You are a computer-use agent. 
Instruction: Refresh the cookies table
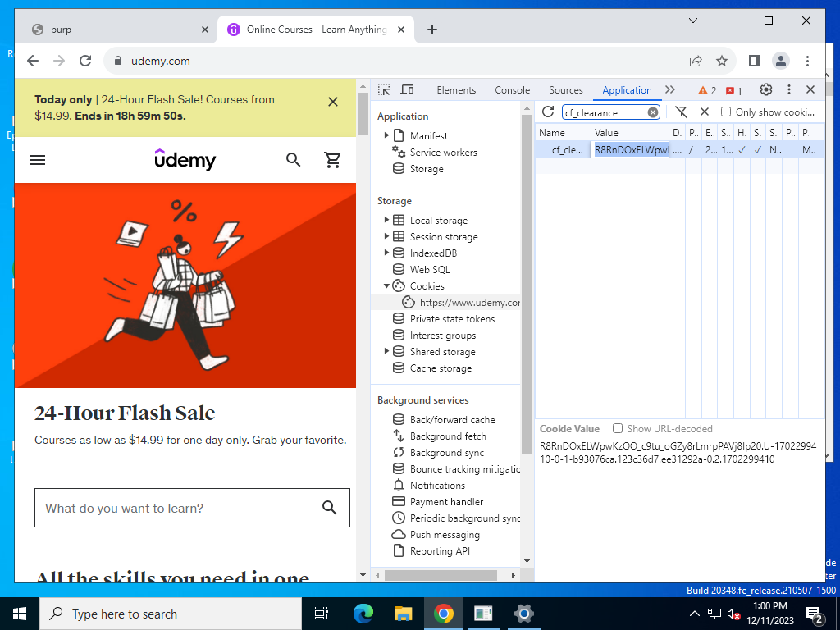[547, 112]
